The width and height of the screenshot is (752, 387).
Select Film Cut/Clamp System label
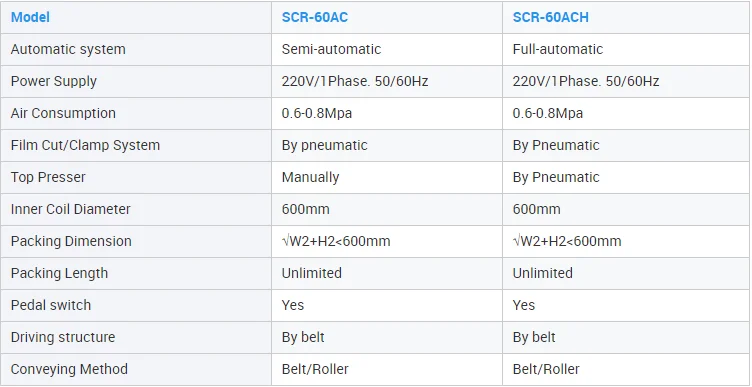tap(85, 145)
